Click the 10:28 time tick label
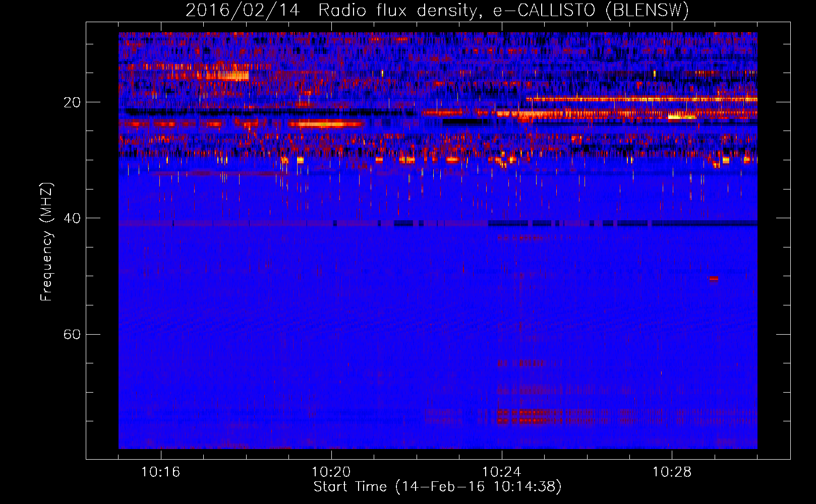 tap(672, 472)
